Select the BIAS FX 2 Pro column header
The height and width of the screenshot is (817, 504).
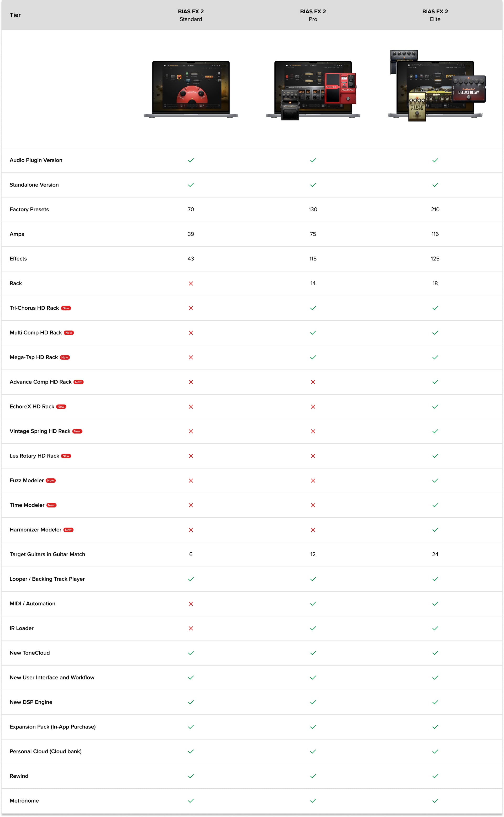coord(313,15)
